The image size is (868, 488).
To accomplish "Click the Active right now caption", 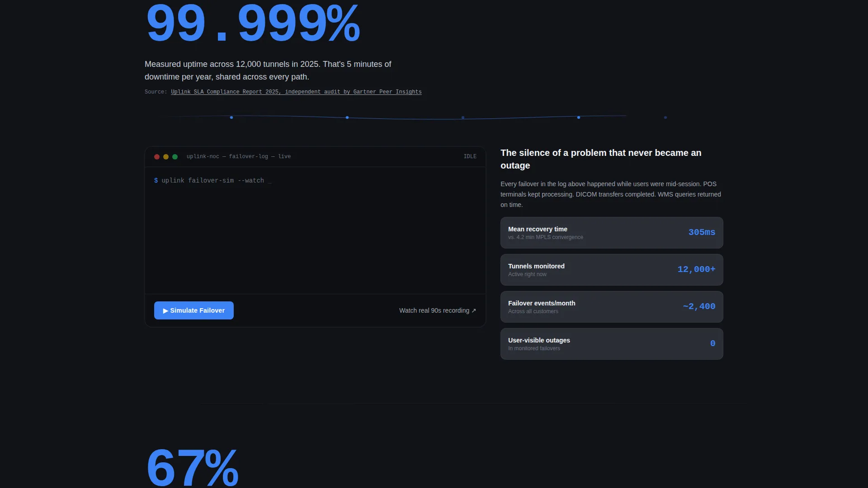I will (527, 274).
